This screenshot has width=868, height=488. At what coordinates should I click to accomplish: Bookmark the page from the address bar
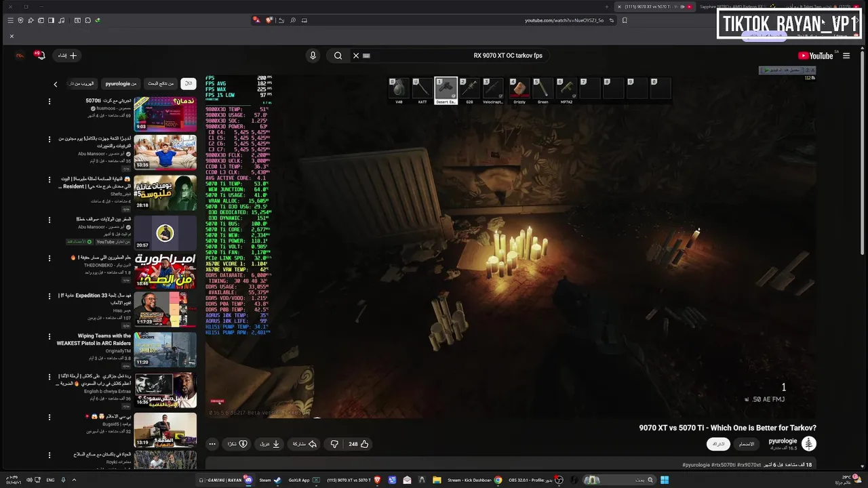click(625, 20)
